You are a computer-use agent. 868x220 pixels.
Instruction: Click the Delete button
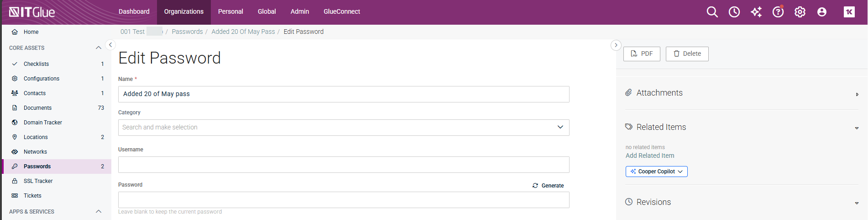click(687, 54)
